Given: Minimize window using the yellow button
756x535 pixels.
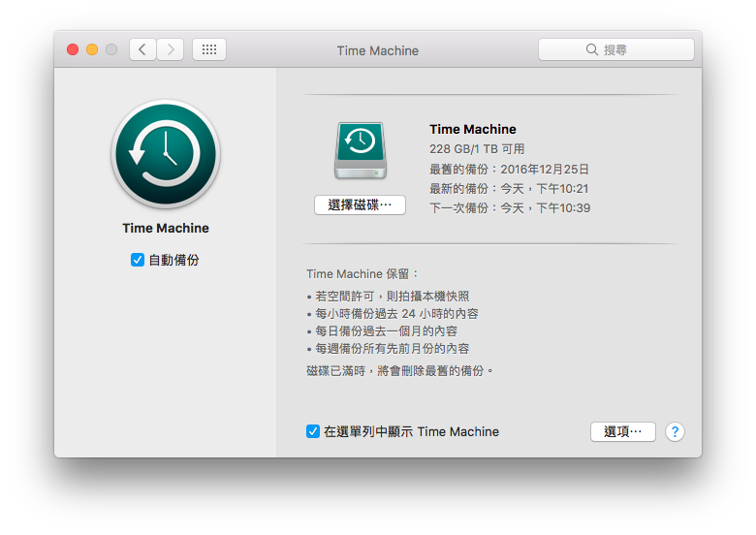Looking at the screenshot, I should click(x=92, y=49).
